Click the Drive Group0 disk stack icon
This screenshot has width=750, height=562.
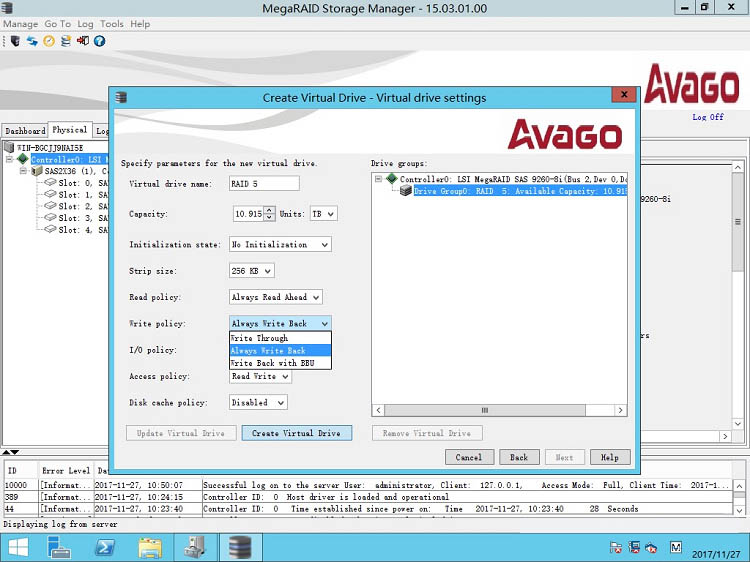pos(406,191)
